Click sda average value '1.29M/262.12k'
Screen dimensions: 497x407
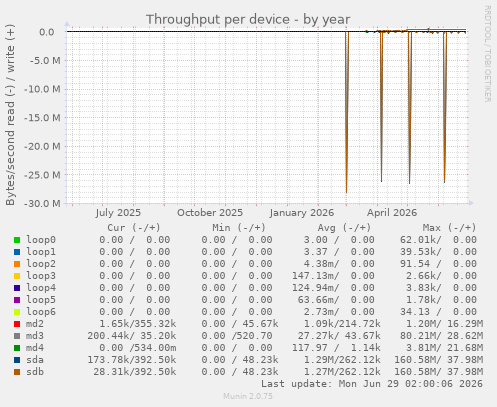click(342, 360)
